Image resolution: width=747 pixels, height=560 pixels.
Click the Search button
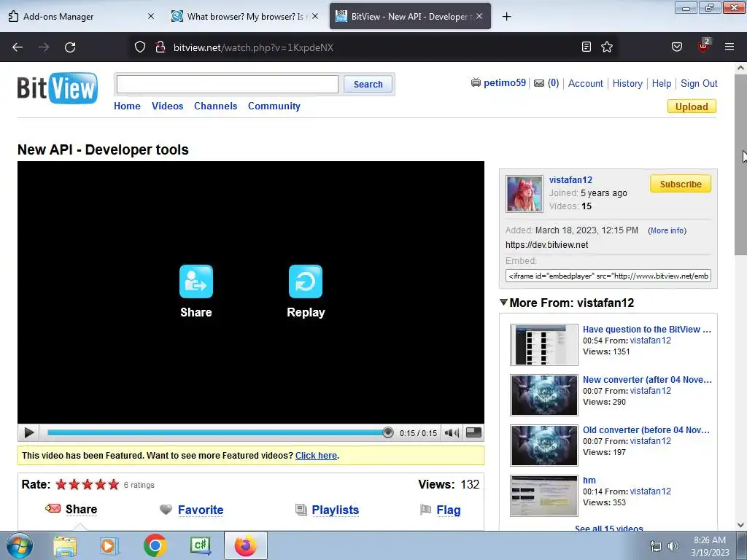[x=368, y=85]
